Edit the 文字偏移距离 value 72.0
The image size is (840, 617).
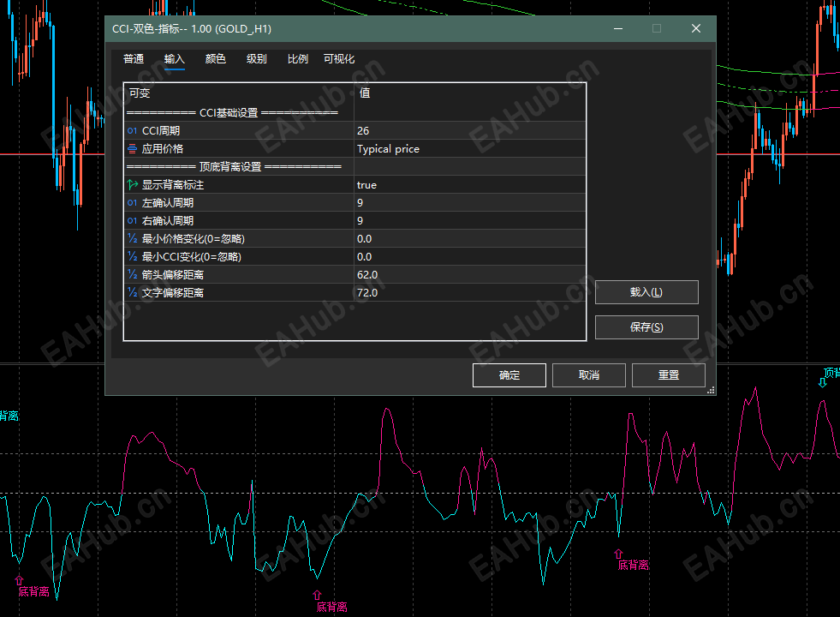[x=469, y=293]
